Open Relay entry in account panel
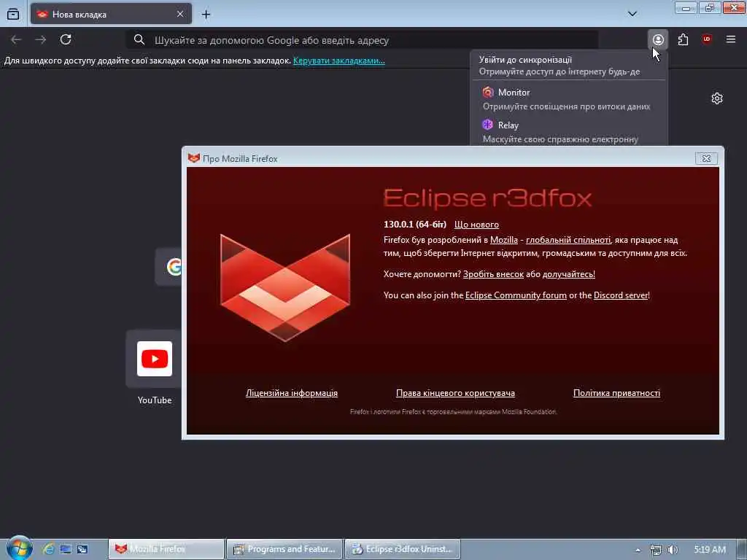 point(569,131)
